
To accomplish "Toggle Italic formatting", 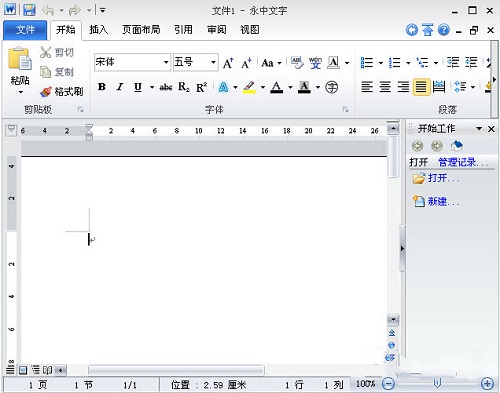I will 120,87.
